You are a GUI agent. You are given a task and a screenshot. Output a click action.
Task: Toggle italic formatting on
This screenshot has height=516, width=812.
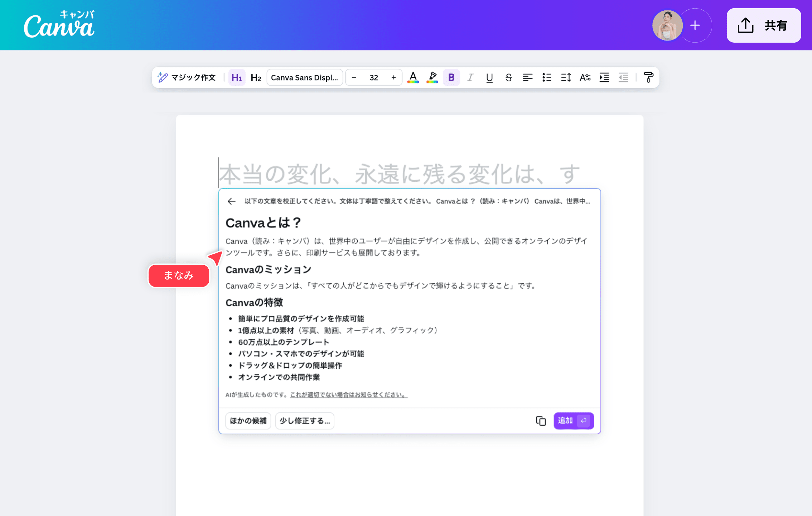(x=470, y=77)
